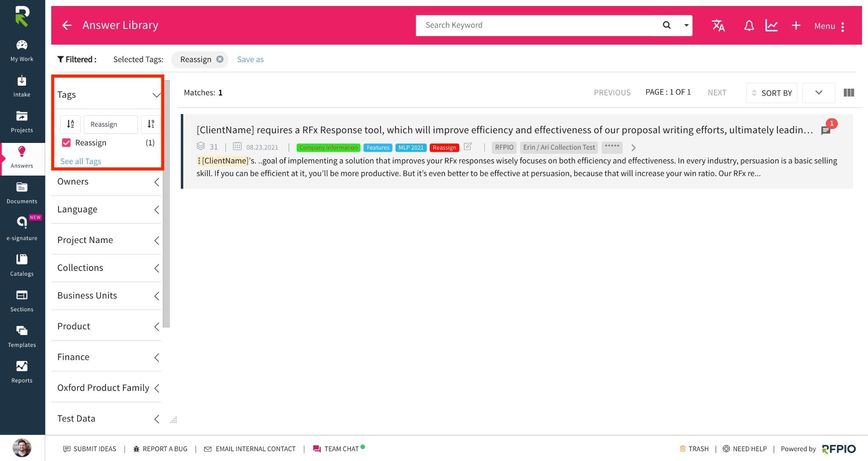Click the calendar icon by 08.23.2021
868x461 pixels.
[237, 146]
